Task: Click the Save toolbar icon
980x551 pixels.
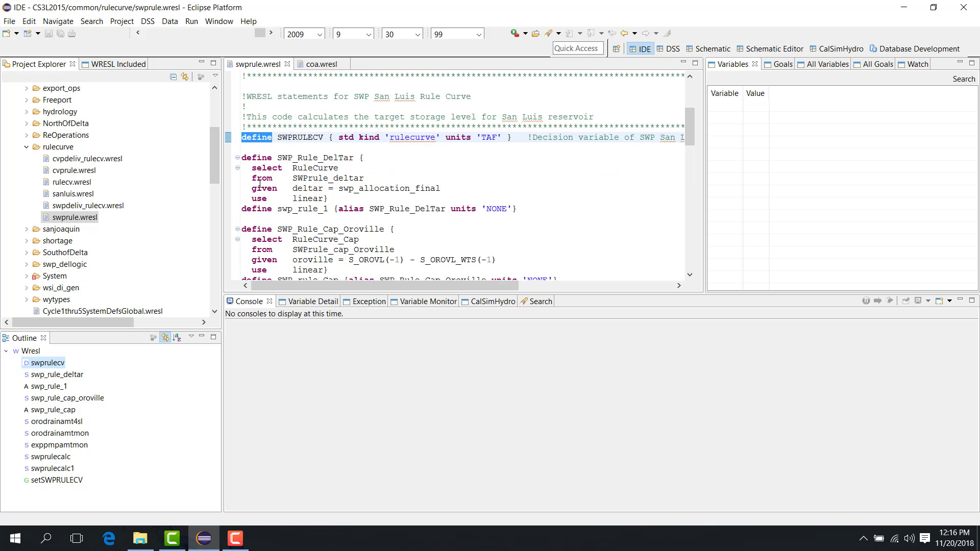Action: [x=48, y=34]
